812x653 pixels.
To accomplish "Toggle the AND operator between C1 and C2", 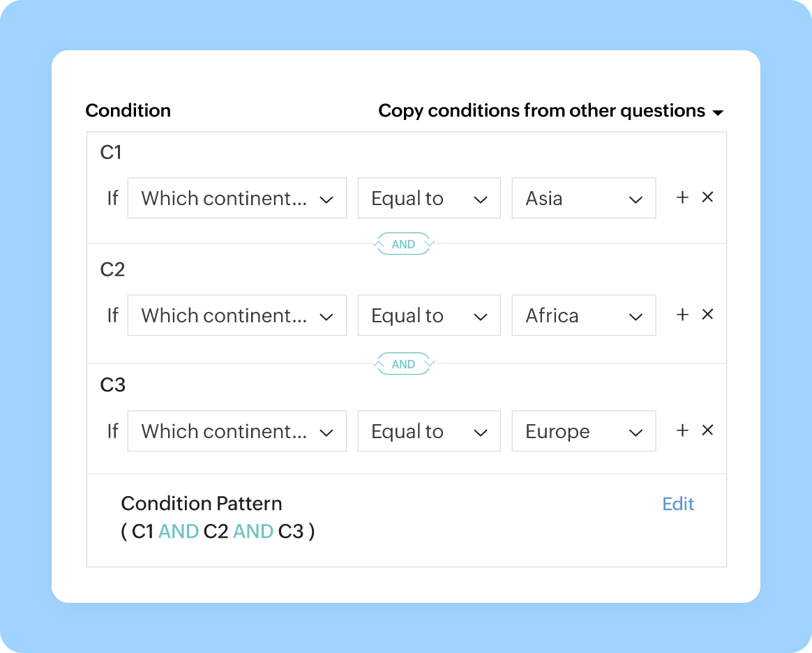I will pyautogui.click(x=404, y=244).
